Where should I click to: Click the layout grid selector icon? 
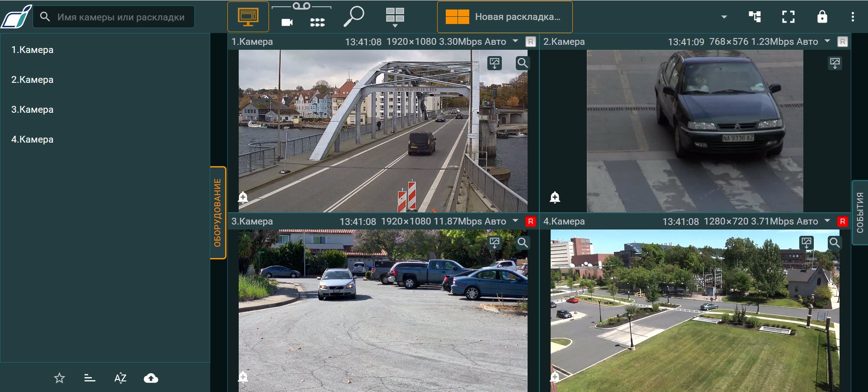tap(395, 17)
